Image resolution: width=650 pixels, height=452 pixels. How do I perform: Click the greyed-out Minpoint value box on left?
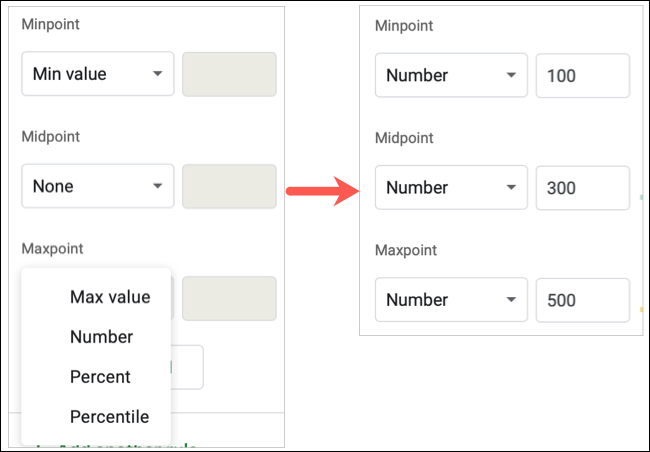229,73
